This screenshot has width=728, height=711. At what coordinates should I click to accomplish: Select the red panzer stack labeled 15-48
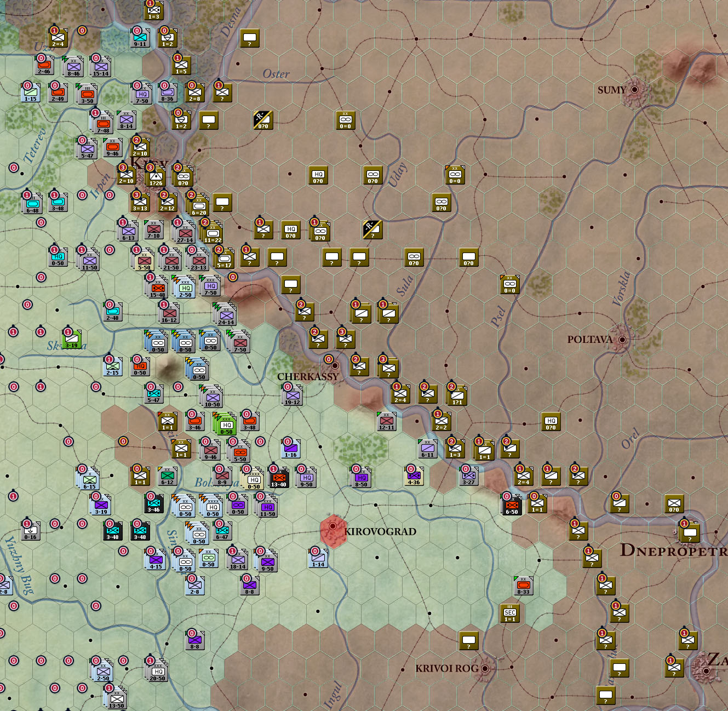157,286
